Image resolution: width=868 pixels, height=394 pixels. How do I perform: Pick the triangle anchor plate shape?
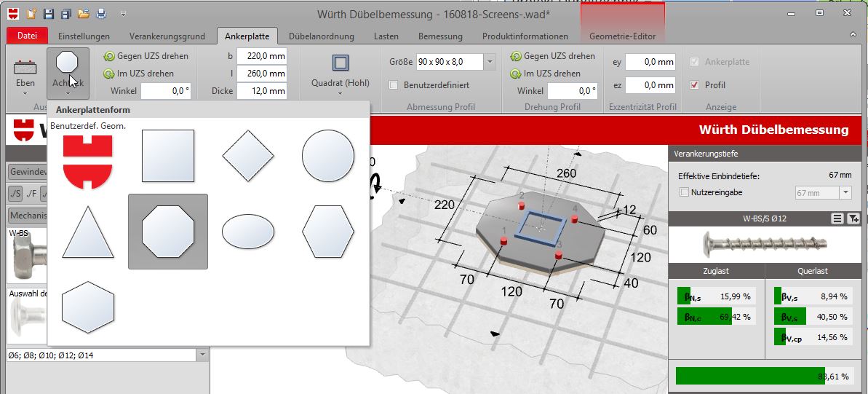pyautogui.click(x=88, y=232)
